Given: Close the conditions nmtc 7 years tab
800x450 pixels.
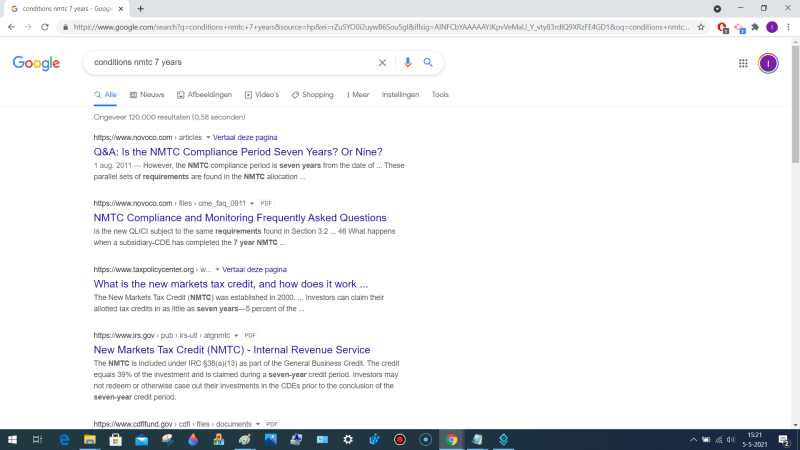Looking at the screenshot, I should click(x=121, y=9).
